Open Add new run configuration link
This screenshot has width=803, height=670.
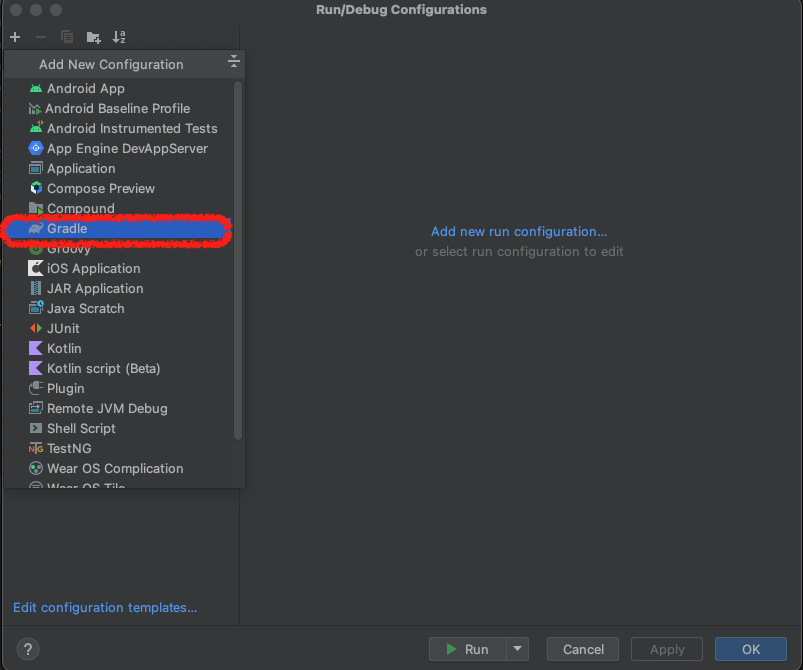pyautogui.click(x=519, y=232)
